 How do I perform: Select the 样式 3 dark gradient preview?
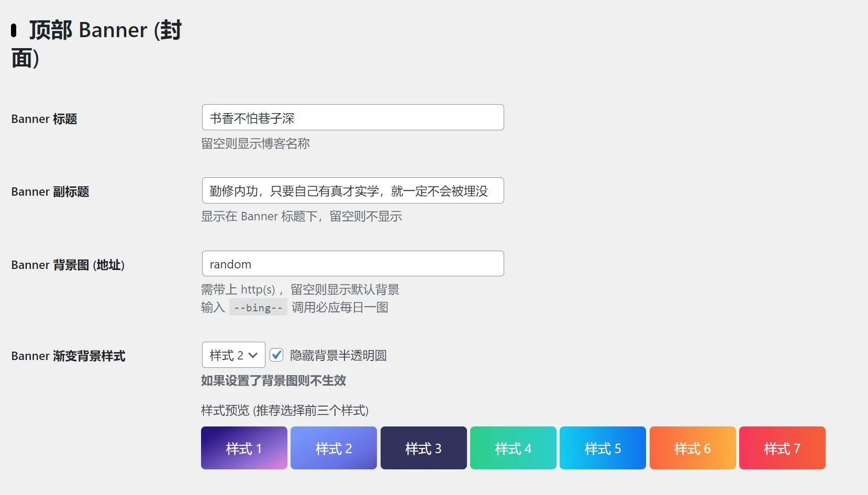pos(423,448)
